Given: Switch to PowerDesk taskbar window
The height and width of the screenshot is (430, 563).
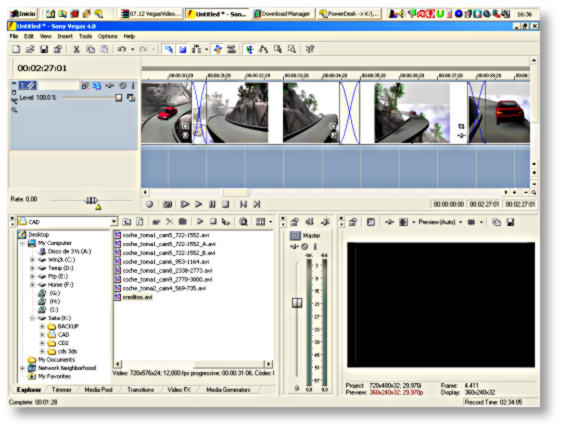Looking at the screenshot, I should click(349, 14).
